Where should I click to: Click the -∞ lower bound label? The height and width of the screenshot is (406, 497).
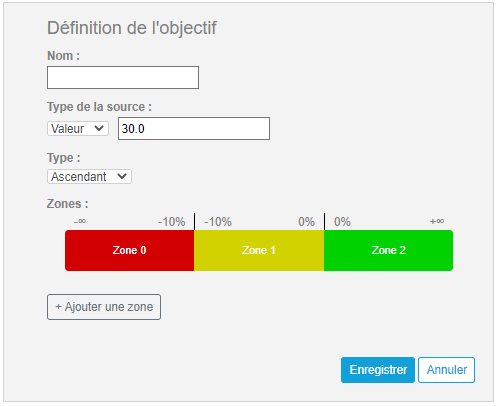[x=80, y=221]
